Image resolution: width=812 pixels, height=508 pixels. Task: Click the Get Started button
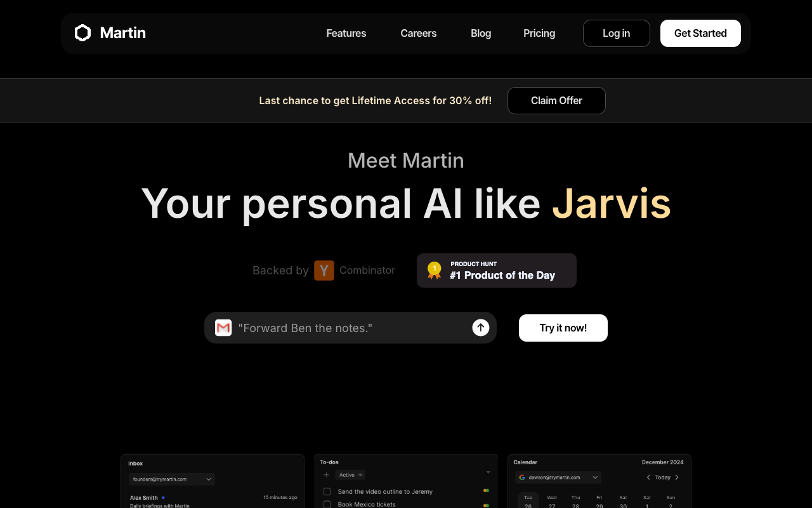pyautogui.click(x=700, y=33)
